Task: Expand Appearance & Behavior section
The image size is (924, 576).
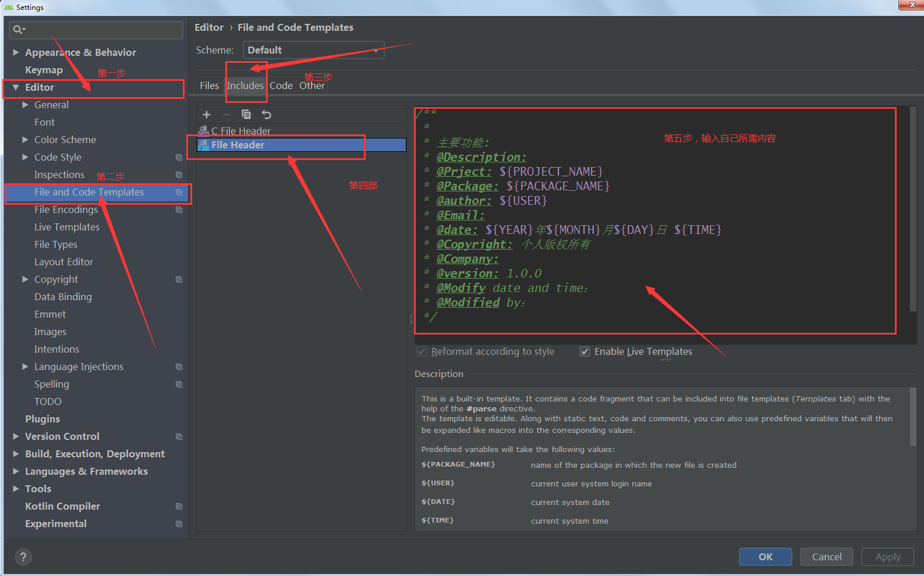Action: click(x=16, y=52)
